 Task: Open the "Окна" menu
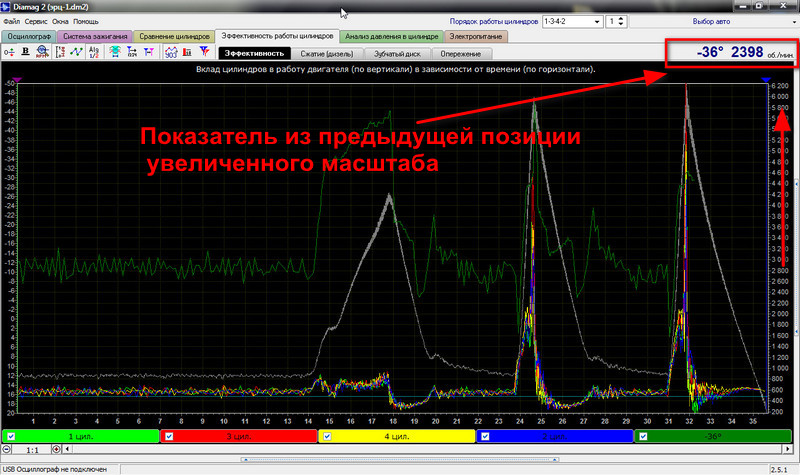[60, 21]
